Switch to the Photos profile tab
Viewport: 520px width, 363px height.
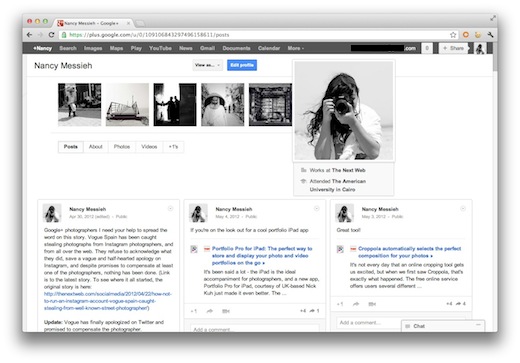(x=122, y=147)
